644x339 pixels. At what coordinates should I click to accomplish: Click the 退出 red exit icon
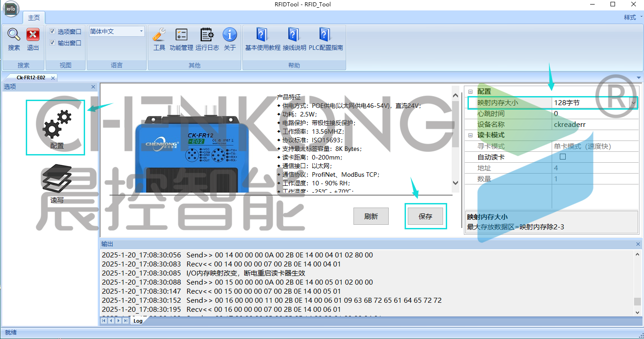click(33, 35)
